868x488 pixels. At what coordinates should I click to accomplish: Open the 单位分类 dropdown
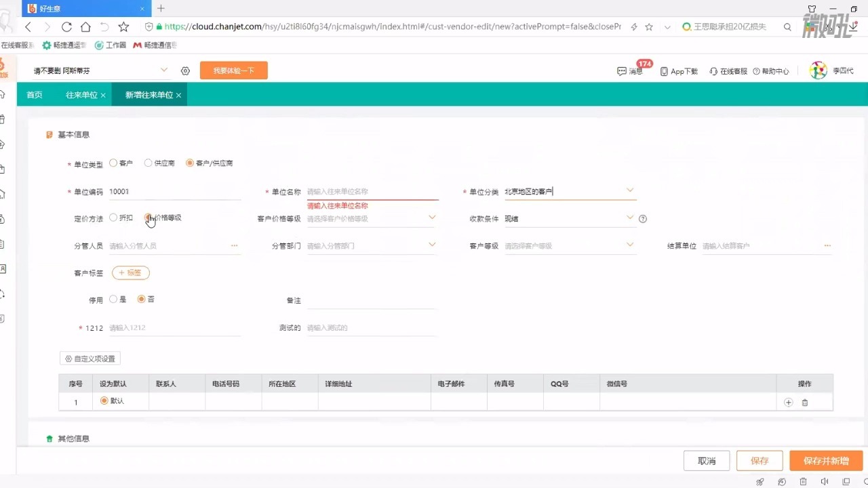631,190
